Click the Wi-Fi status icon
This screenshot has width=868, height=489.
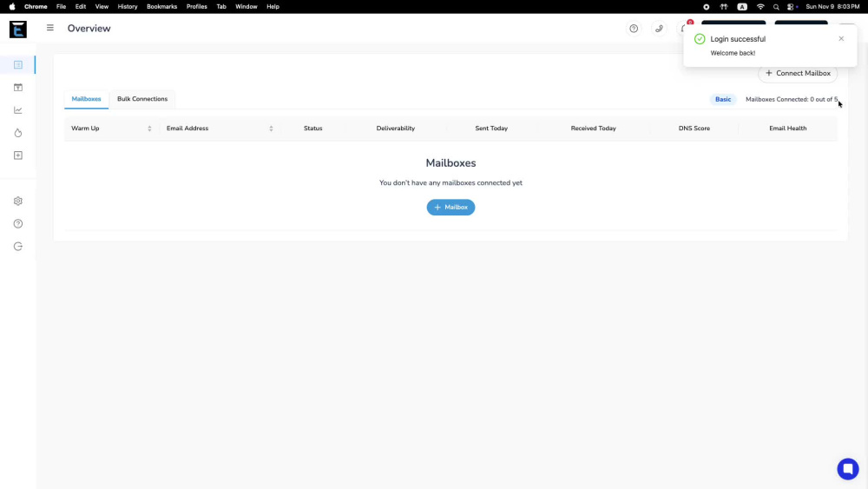click(x=760, y=7)
